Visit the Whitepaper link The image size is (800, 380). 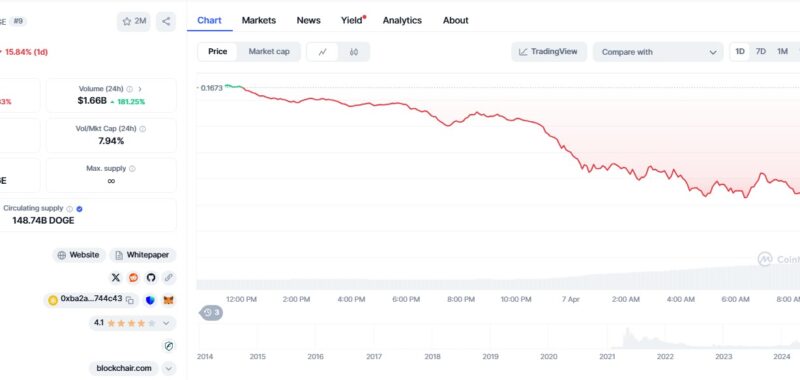(x=143, y=255)
